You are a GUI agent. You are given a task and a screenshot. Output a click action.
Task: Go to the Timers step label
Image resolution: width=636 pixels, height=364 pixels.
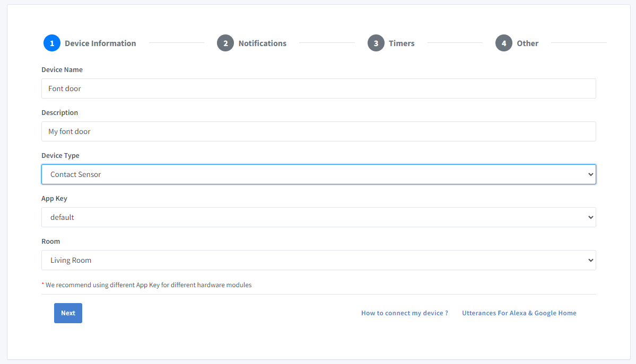pyautogui.click(x=402, y=43)
